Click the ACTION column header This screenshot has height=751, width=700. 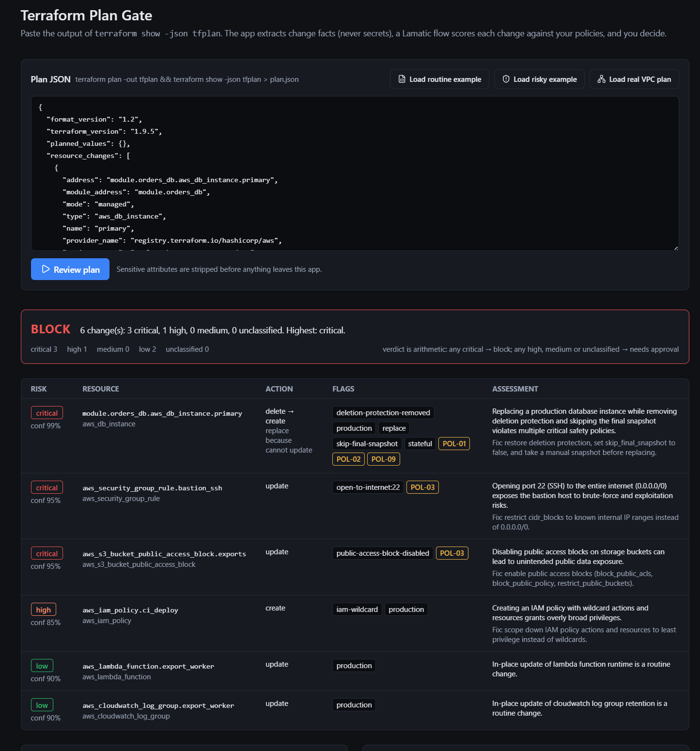tap(279, 389)
